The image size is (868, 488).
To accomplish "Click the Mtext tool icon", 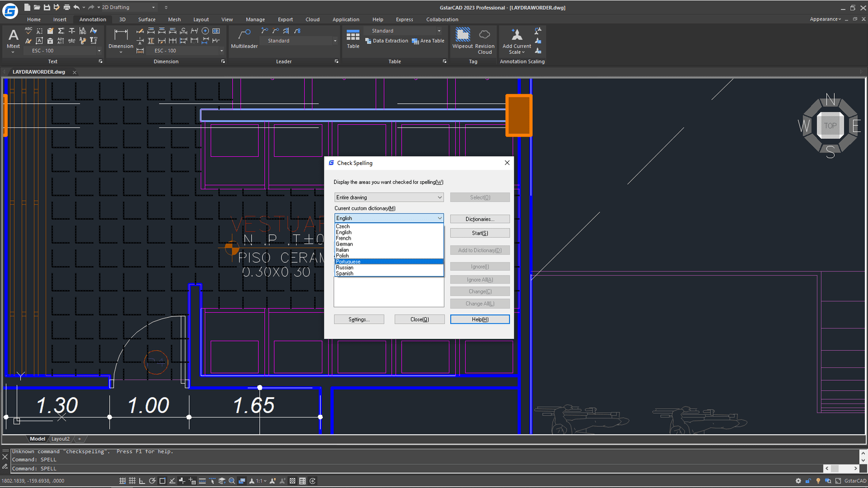I will point(14,36).
